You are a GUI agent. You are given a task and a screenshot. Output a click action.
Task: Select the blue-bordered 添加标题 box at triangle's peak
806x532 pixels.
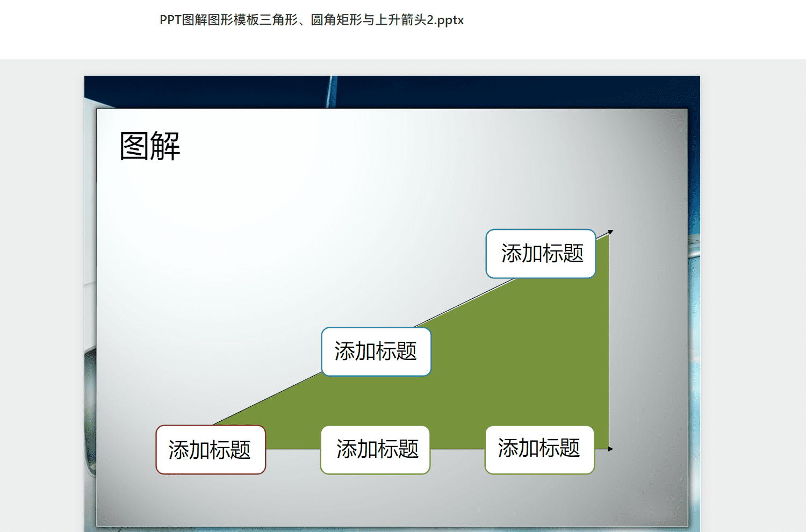(541, 254)
